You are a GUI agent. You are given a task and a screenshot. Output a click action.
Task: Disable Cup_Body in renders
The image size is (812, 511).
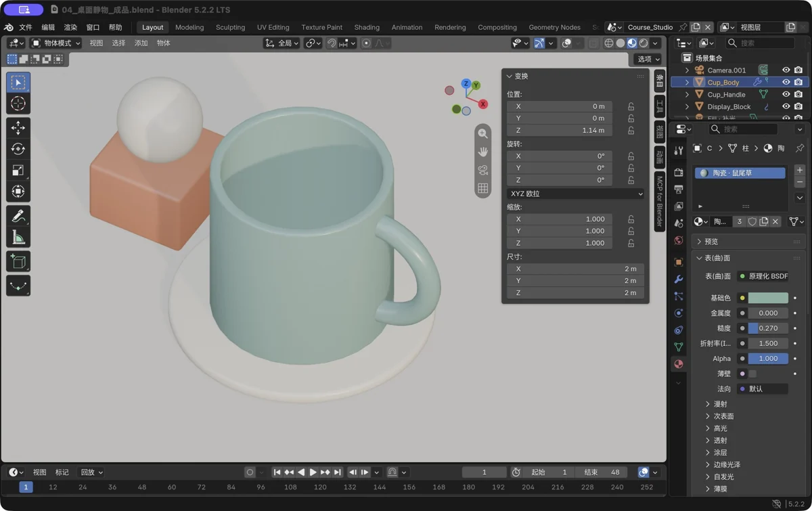(x=798, y=83)
